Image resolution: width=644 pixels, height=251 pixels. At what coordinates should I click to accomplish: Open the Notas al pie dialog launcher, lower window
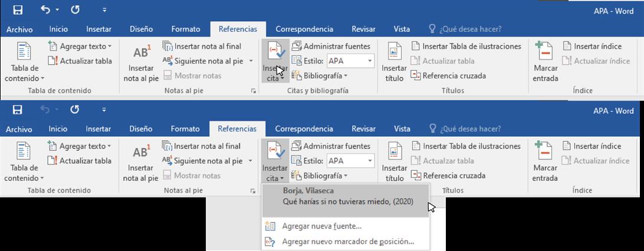pos(252,191)
